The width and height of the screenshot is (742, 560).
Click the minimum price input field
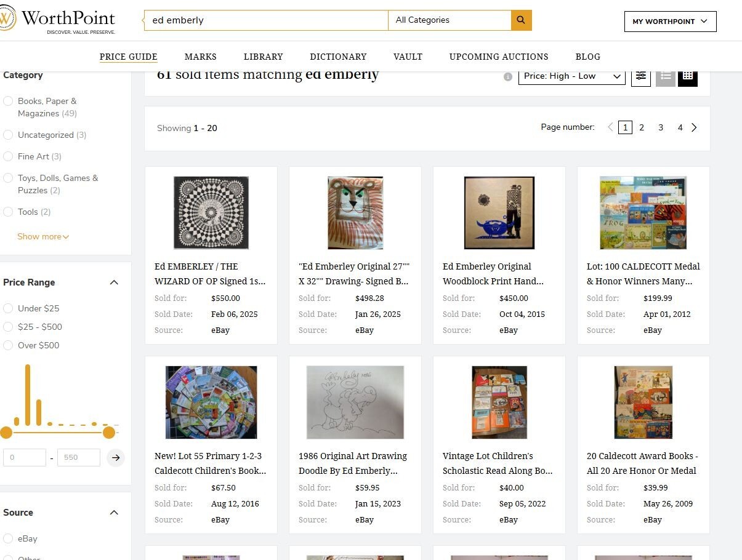tap(25, 457)
